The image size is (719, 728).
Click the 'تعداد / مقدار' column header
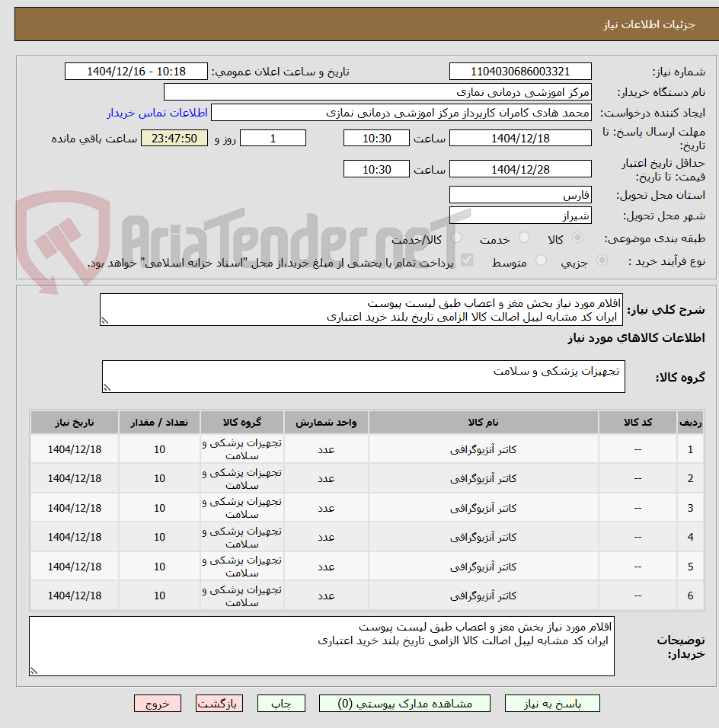(159, 422)
